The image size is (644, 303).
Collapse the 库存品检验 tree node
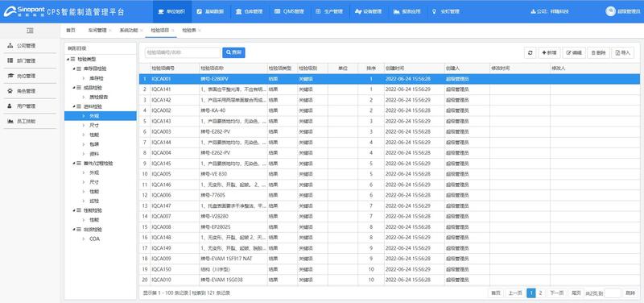73,68
